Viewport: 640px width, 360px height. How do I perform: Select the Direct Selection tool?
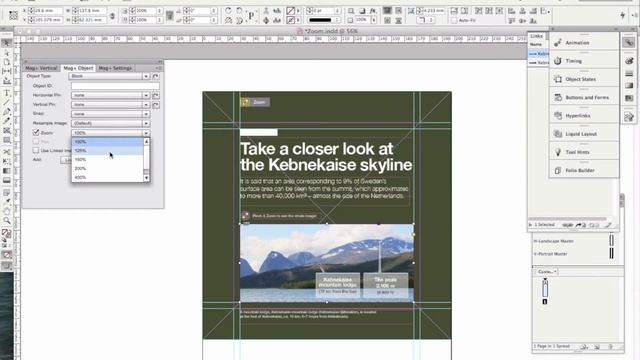tap(7, 53)
